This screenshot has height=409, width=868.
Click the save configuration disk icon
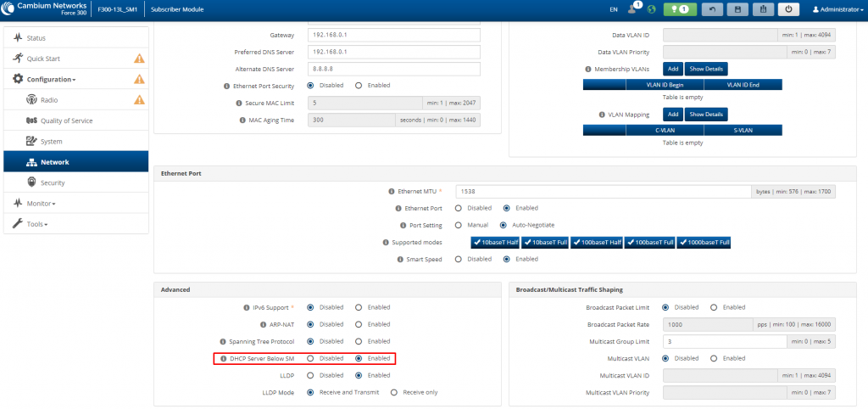(x=737, y=9)
